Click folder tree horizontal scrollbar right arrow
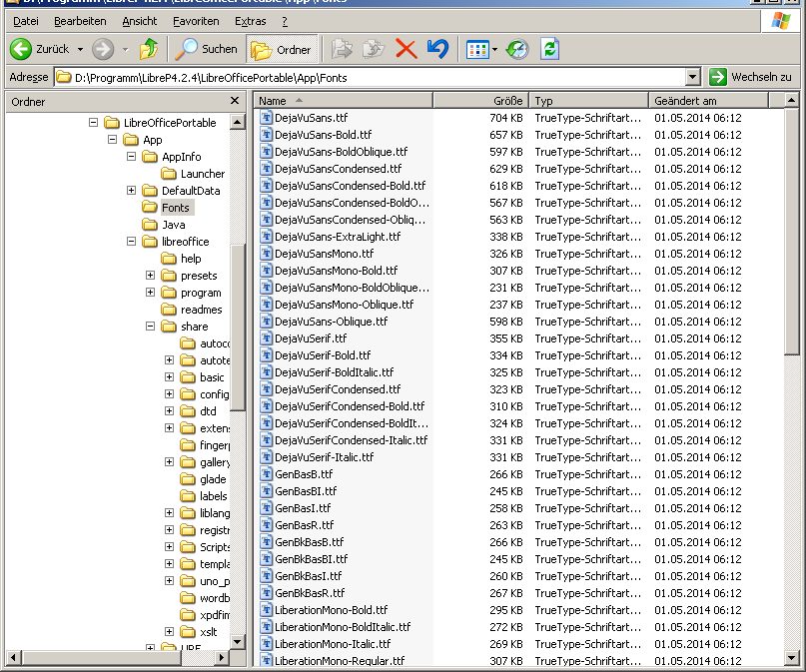 [222, 657]
